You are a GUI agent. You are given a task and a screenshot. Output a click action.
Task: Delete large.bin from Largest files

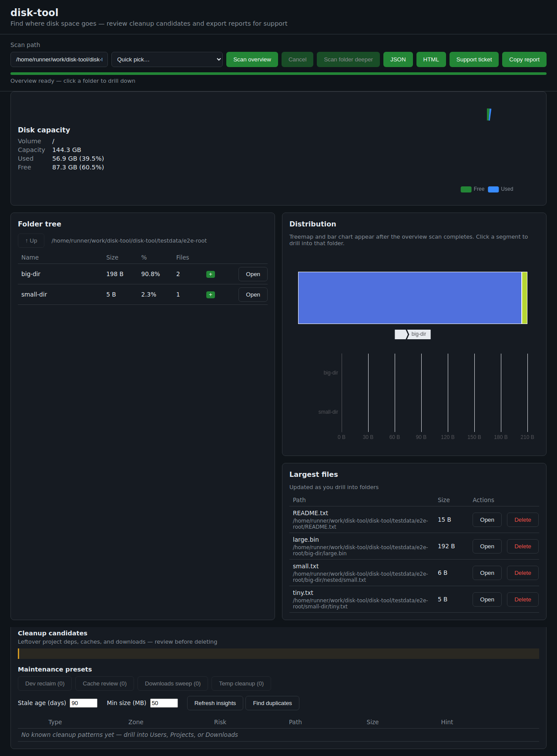tap(523, 547)
